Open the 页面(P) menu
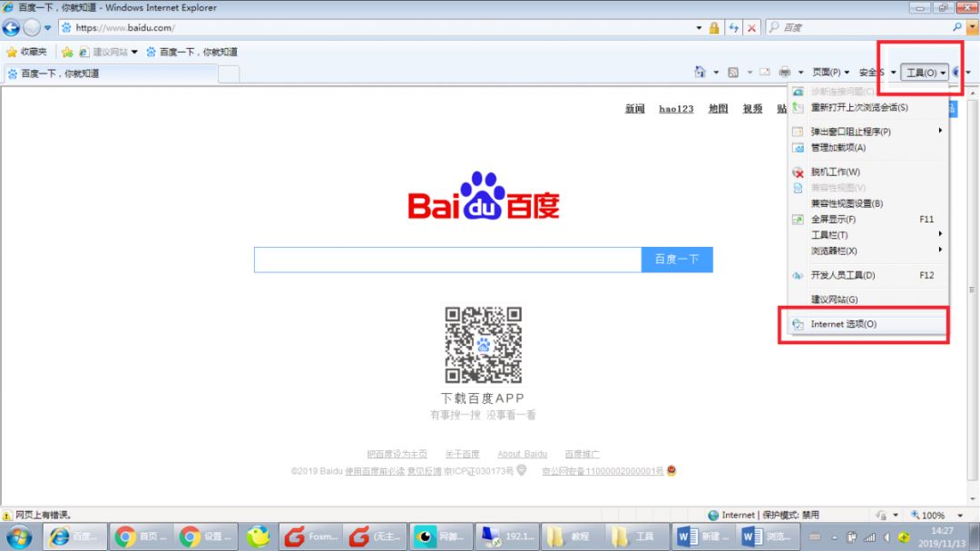The image size is (980, 551). coord(830,73)
